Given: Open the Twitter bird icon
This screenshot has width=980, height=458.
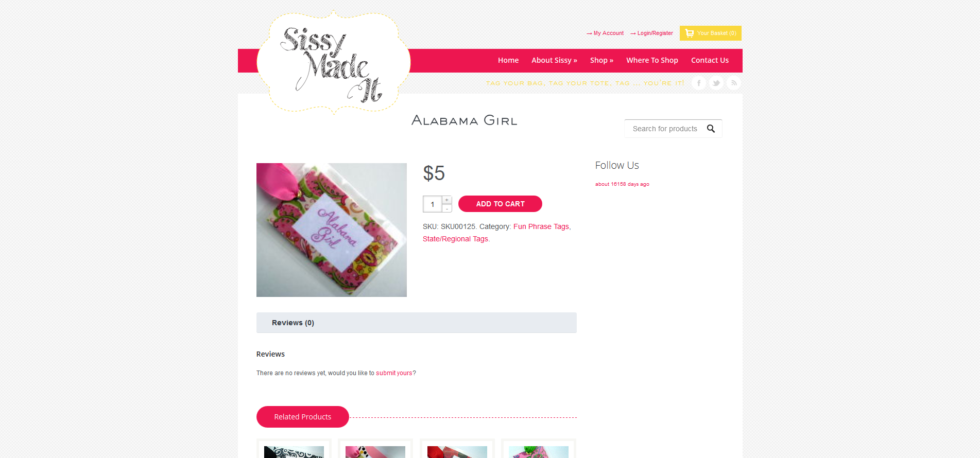Looking at the screenshot, I should point(716,83).
